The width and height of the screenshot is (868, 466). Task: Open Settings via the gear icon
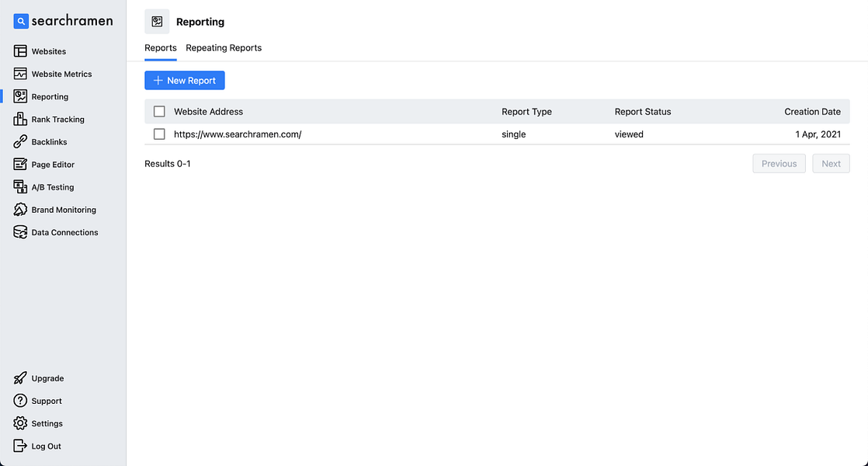point(20,423)
